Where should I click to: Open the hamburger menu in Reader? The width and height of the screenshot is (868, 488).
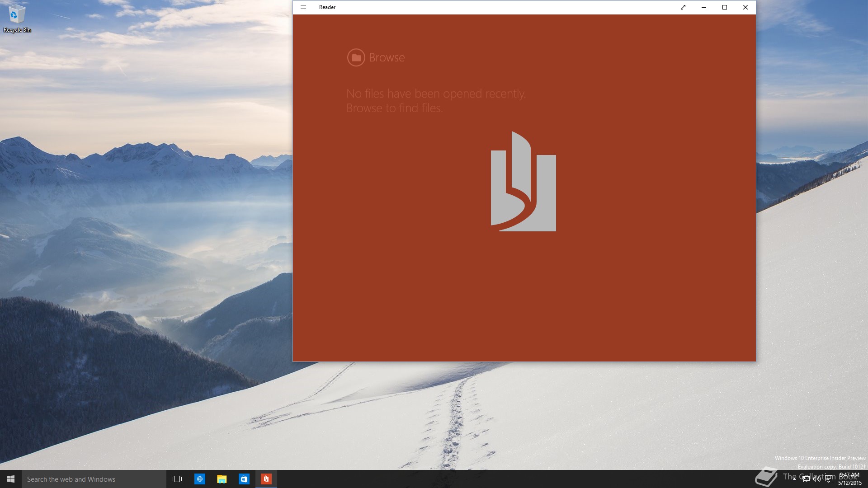[303, 7]
